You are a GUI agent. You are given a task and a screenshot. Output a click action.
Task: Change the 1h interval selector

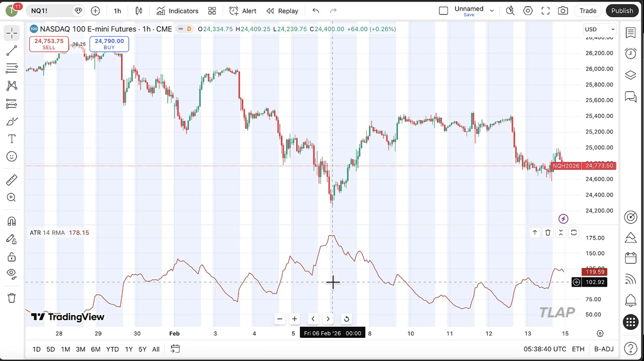(x=117, y=11)
